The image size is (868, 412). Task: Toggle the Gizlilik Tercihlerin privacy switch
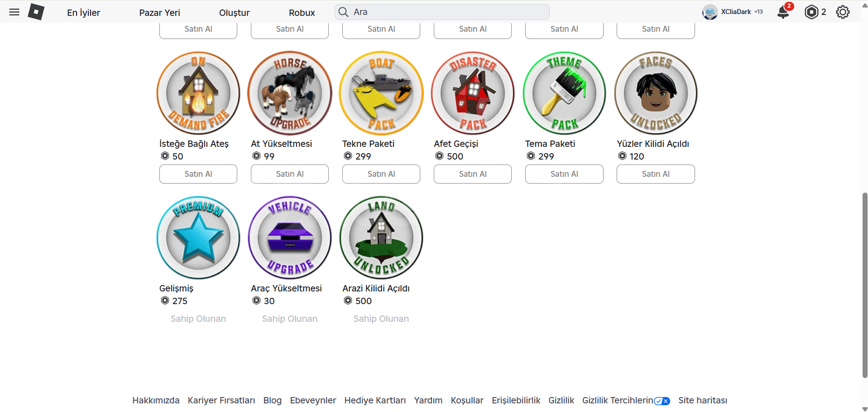[662, 401]
